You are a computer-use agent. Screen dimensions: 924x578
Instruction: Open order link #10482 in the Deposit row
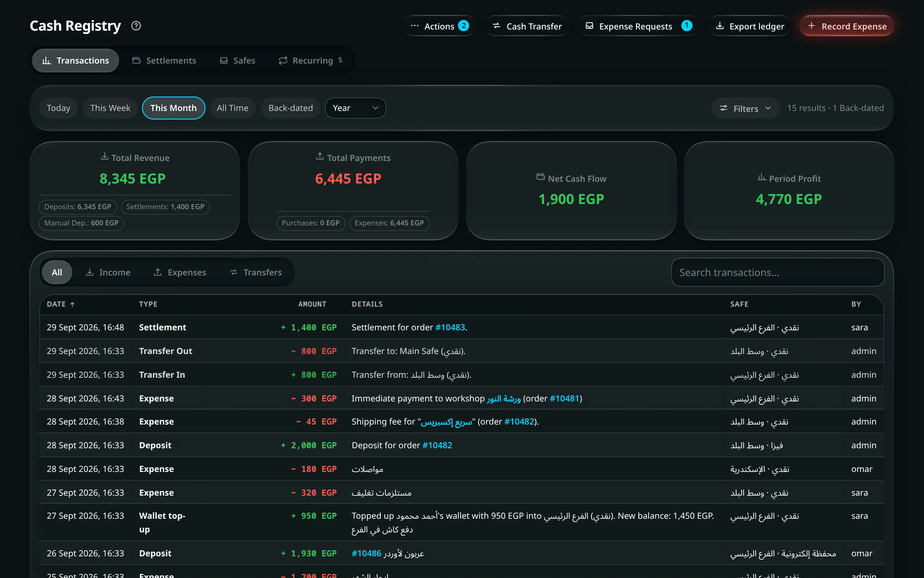click(437, 445)
